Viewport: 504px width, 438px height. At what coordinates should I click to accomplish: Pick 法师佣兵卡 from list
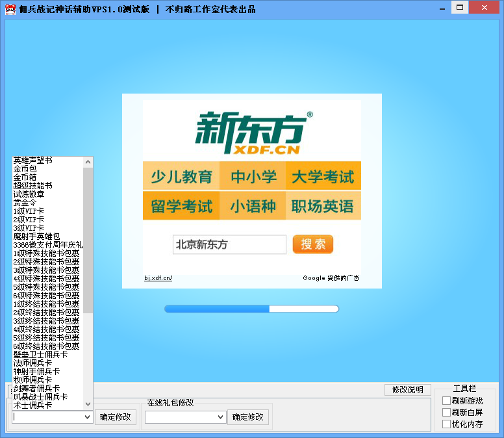(47, 363)
